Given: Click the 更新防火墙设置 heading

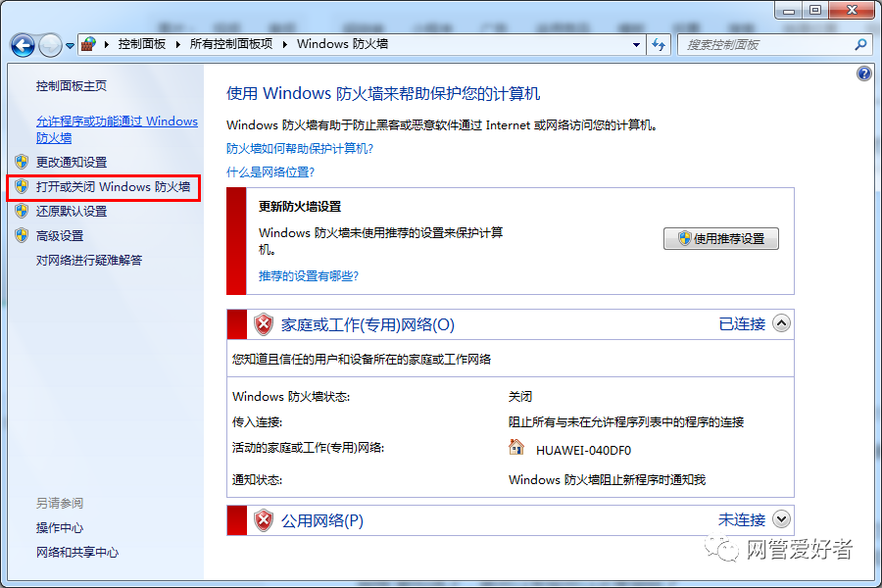Looking at the screenshot, I should [x=300, y=207].
